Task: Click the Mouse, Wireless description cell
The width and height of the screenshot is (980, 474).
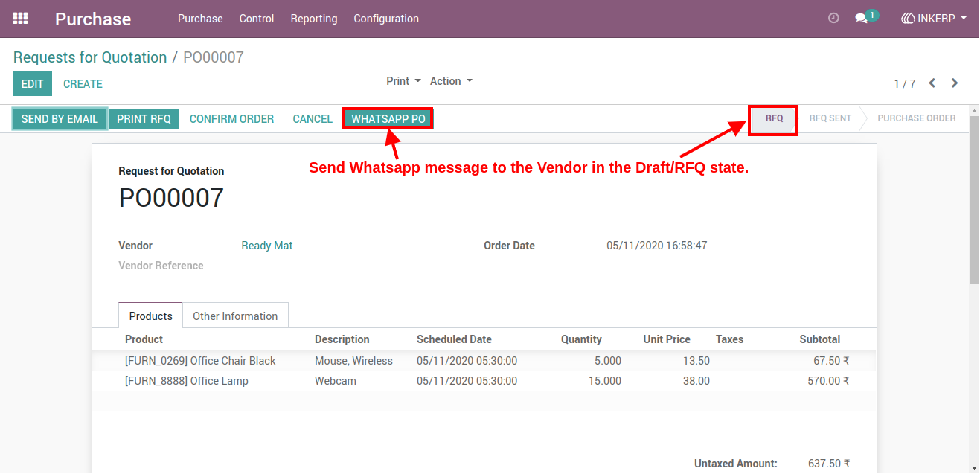Action: pyautogui.click(x=353, y=361)
